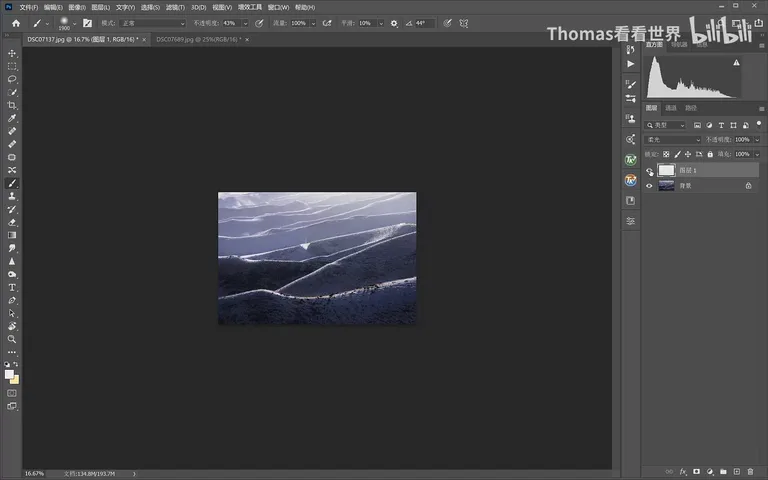Toggle pressure for opacity button
The image size is (768, 480).
click(x=259, y=23)
